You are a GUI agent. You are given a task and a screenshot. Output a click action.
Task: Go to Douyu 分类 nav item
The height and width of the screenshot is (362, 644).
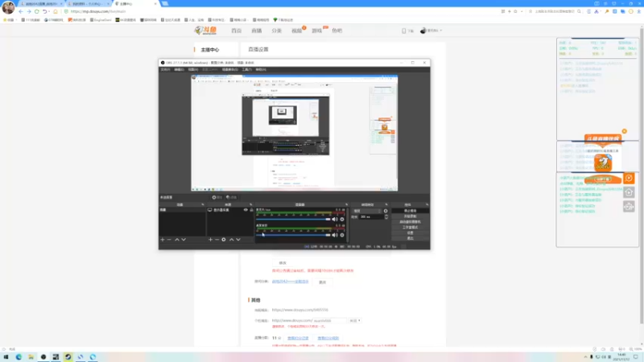click(276, 31)
